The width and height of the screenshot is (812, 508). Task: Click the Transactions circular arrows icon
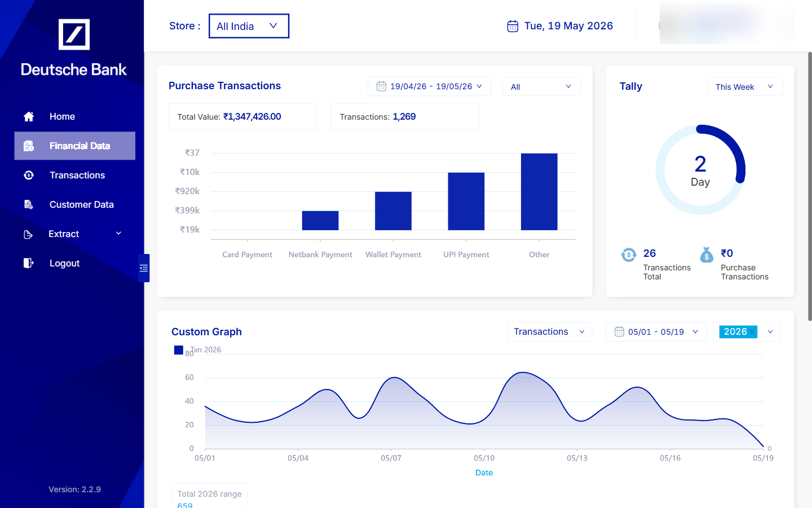click(x=29, y=175)
